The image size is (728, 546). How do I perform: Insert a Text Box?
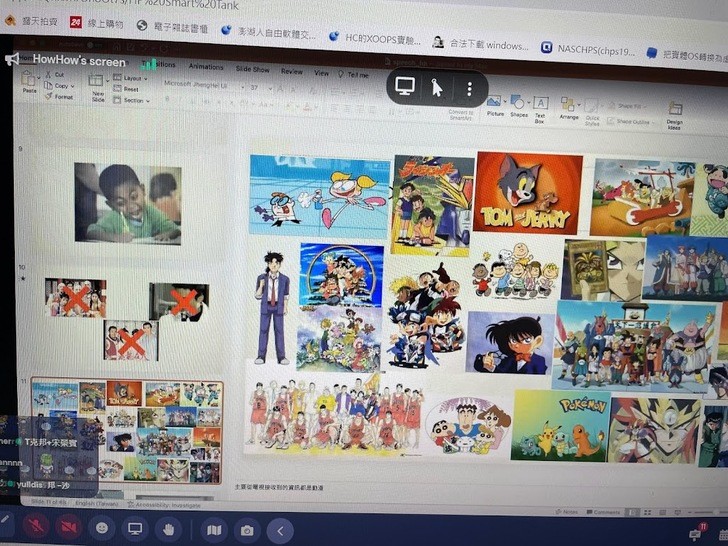[x=540, y=110]
